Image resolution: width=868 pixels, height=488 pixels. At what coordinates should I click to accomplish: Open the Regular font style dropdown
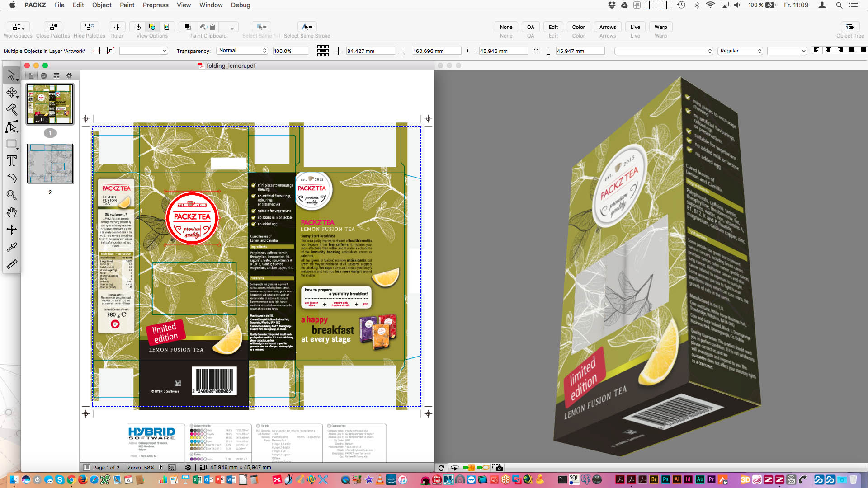(741, 51)
